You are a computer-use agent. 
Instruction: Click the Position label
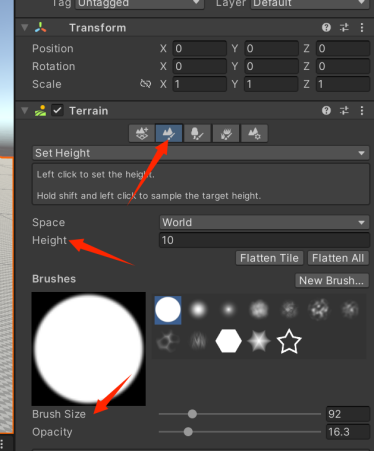53,48
